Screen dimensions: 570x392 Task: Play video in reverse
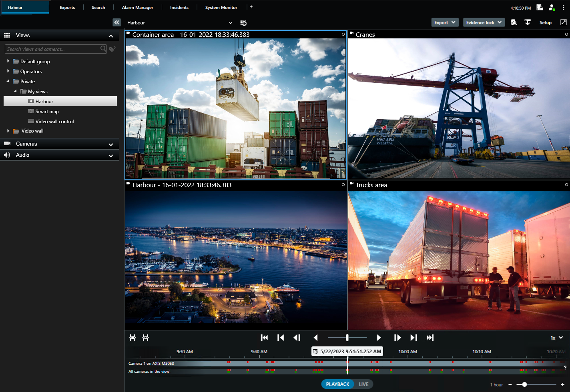click(315, 338)
